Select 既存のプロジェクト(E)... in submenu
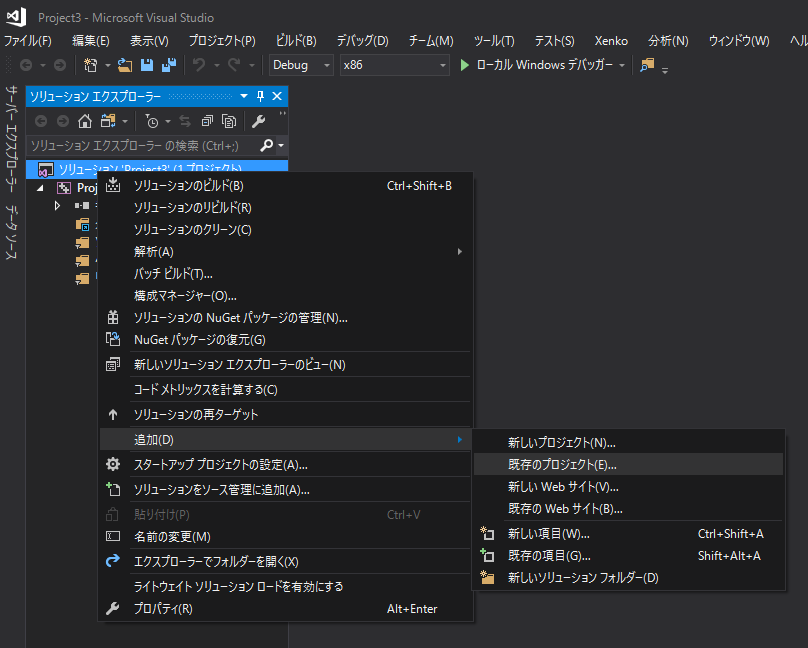The height and width of the screenshot is (648, 808). click(x=629, y=465)
